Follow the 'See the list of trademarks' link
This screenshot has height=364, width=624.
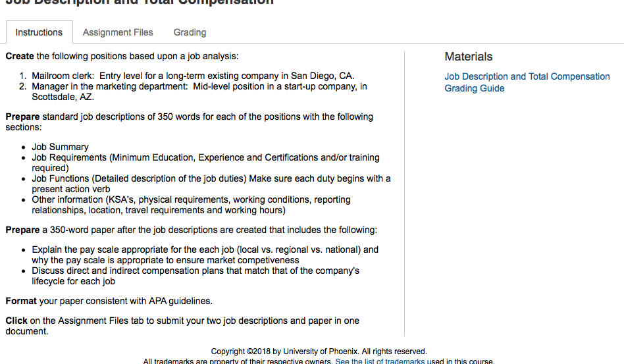click(x=380, y=361)
